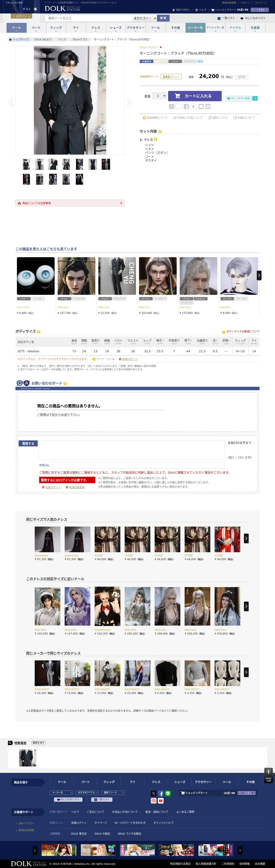Select the first product thumbnail under main image
Image resolution: width=275 pixels, height=868 pixels.
(26, 164)
